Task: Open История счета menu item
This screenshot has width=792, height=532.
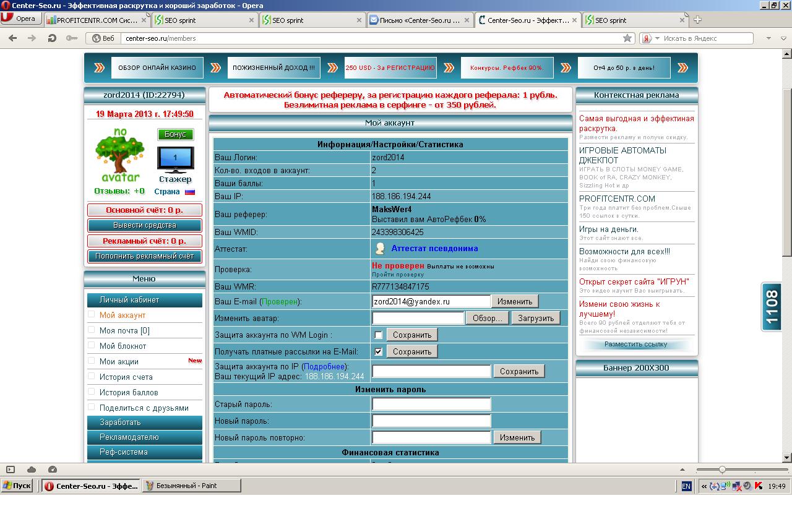Action: 126,377
